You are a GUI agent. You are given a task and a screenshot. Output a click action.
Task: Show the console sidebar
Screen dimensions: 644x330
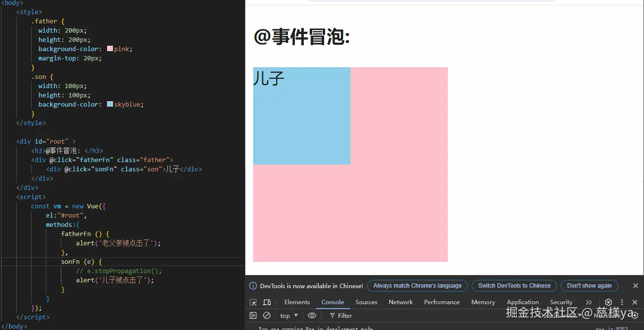tap(253, 315)
